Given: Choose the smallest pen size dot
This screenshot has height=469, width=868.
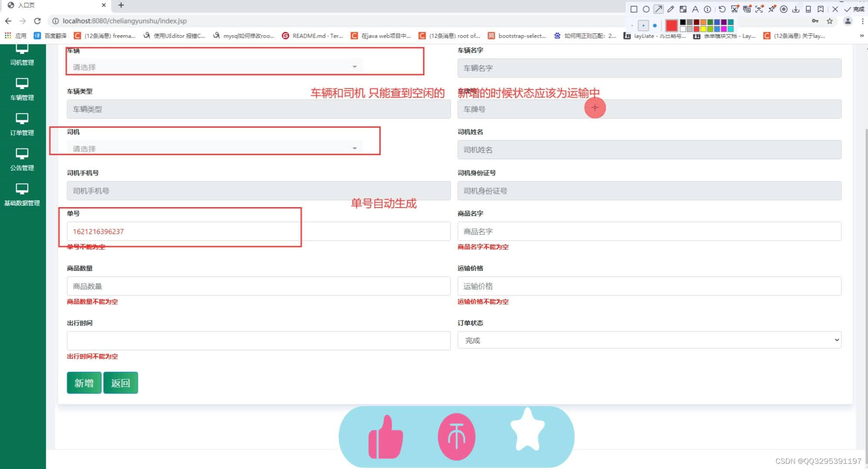Looking at the screenshot, I should coord(632,26).
